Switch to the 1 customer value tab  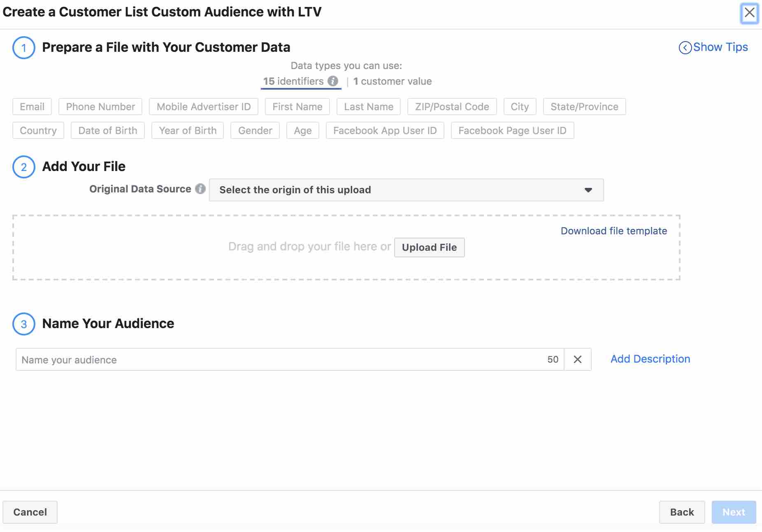tap(393, 81)
